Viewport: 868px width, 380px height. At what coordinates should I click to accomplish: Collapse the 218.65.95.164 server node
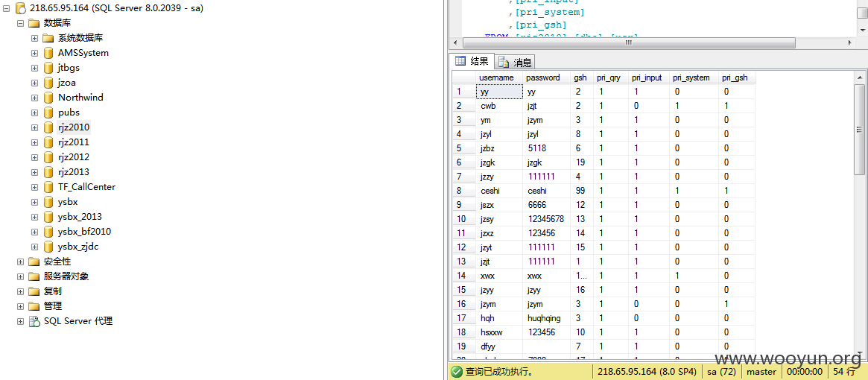(6, 8)
